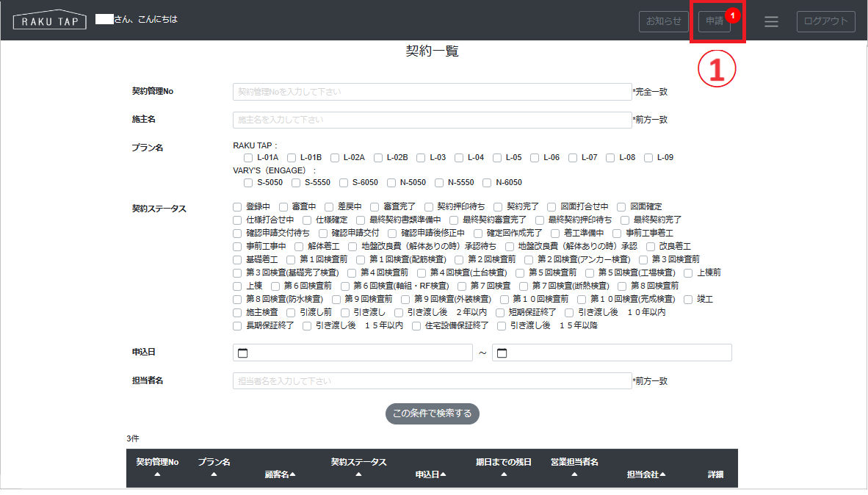Focus the 担当者名 input field
Viewport: 868px width, 495px height.
[433, 381]
